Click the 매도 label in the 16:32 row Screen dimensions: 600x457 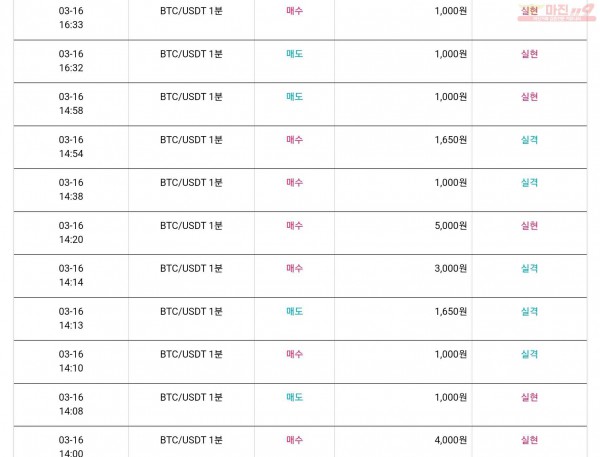tap(294, 54)
